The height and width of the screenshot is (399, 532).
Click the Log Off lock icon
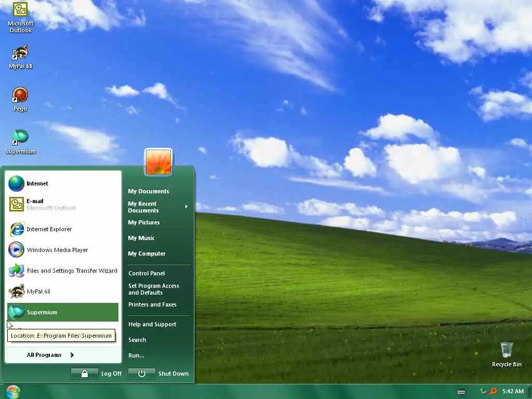click(x=85, y=374)
